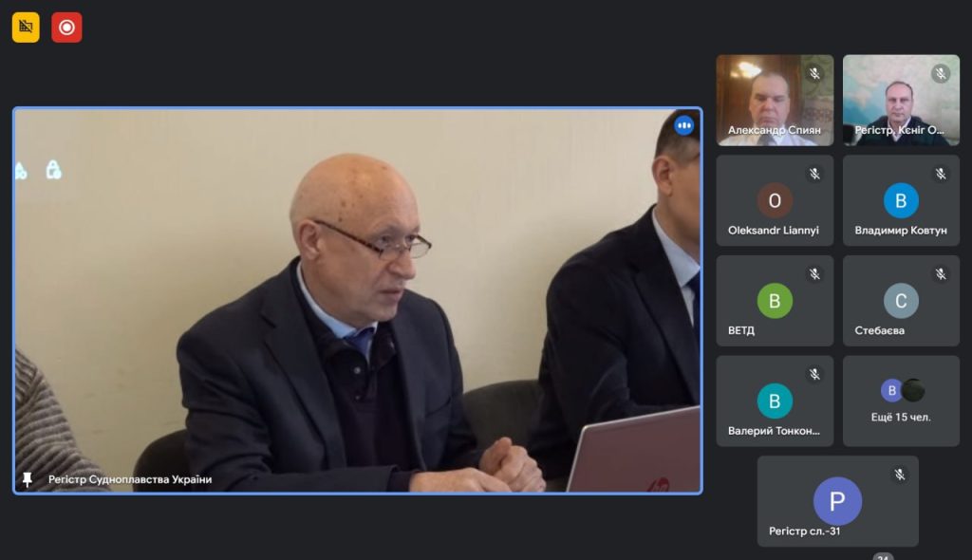Click the Владимир Ковтун name label
972x560 pixels.
pos(901,230)
